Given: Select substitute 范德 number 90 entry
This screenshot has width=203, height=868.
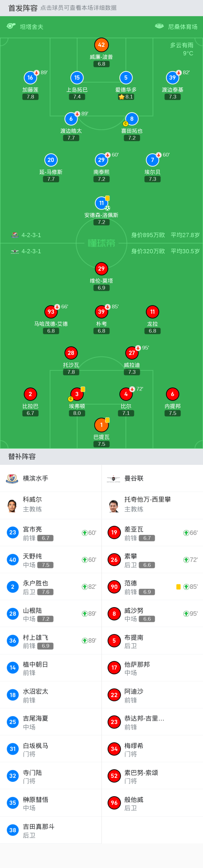Looking at the screenshot, I should (x=152, y=587).
